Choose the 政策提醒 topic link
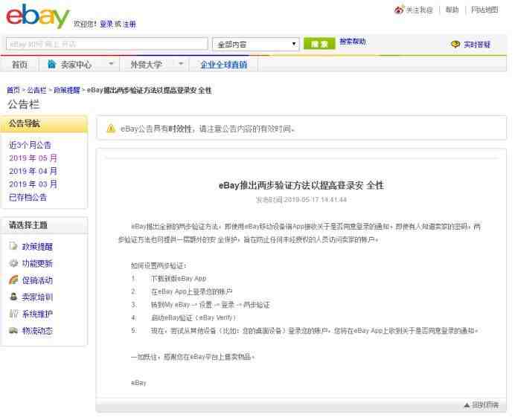 click(37, 246)
